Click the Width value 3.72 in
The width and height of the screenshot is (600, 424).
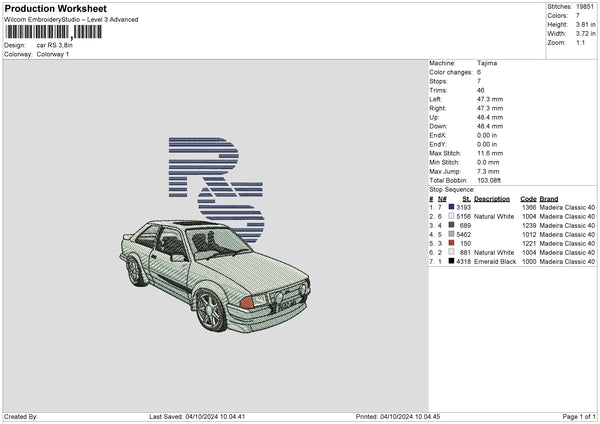pos(585,34)
